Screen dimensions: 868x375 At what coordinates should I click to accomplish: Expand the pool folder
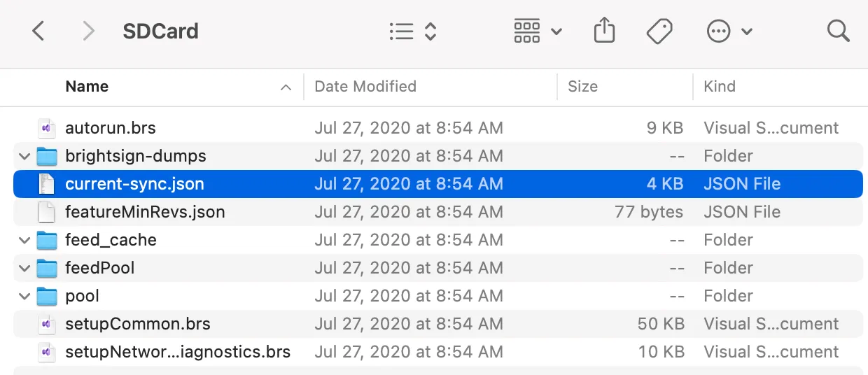pyautogui.click(x=24, y=296)
